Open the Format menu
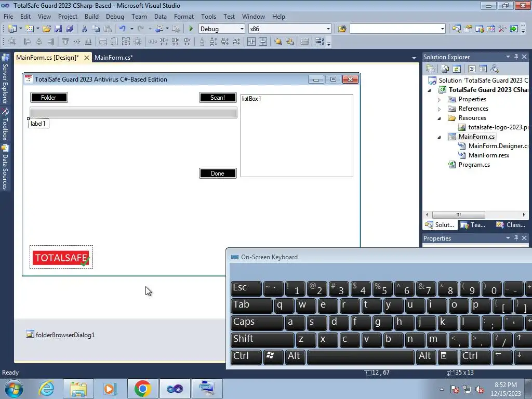The image size is (532, 399). 184,16
